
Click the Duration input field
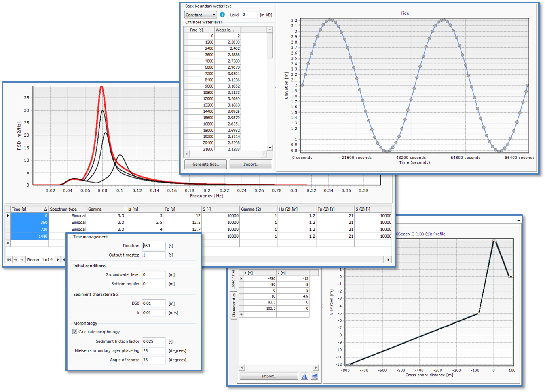click(x=154, y=246)
